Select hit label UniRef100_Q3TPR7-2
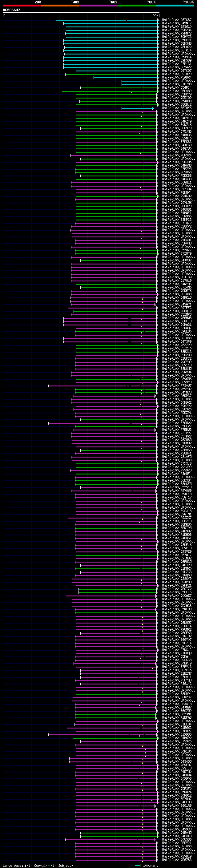This screenshot has height=868, width=197. [179, 433]
